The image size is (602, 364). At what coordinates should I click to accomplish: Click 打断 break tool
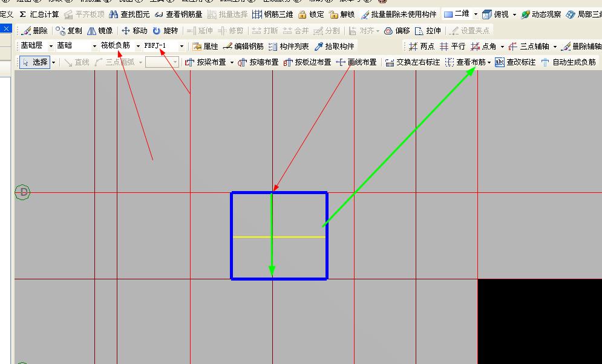click(265, 31)
